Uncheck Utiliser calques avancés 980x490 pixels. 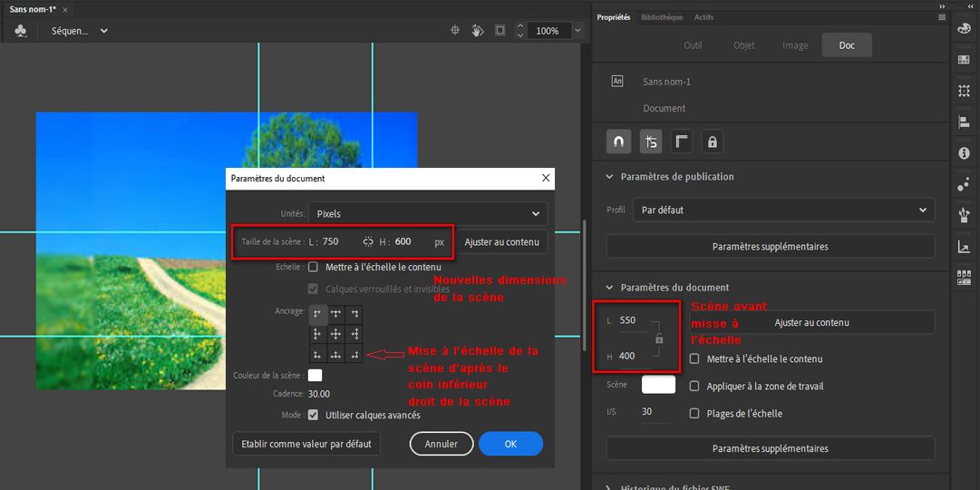coord(313,415)
